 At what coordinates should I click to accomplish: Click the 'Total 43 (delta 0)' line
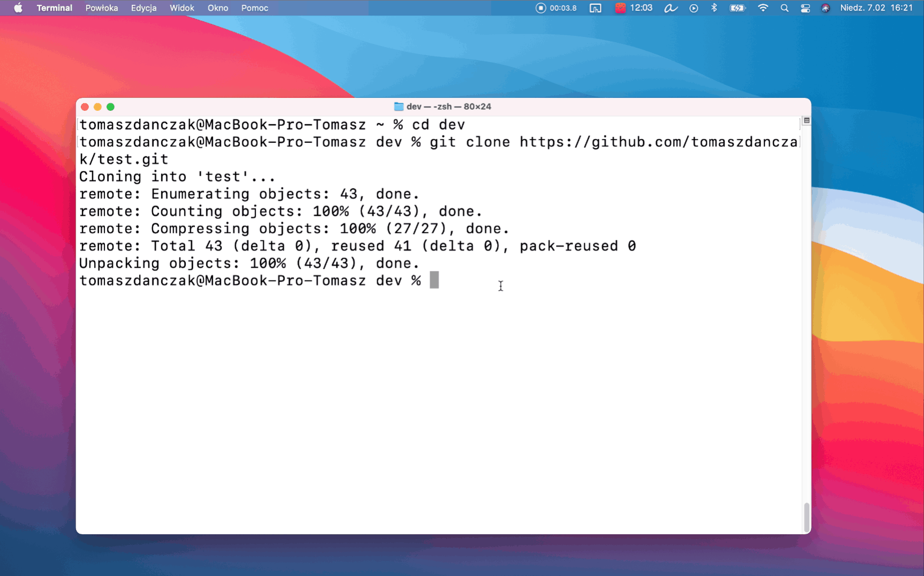[x=357, y=246]
